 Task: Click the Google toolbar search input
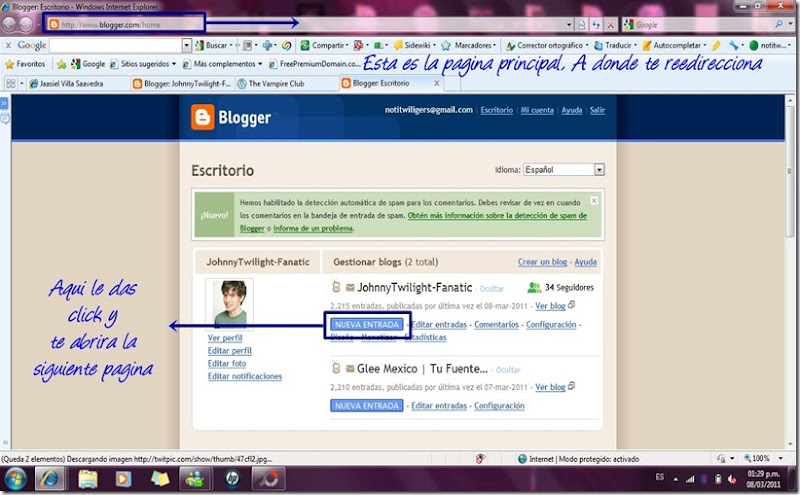115,45
